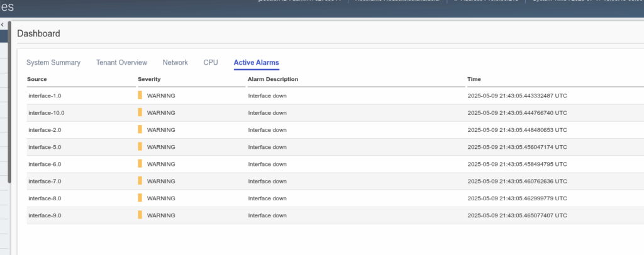Screen dimensions: 644x255
Task: Select the CPU tab
Action: 211,63
